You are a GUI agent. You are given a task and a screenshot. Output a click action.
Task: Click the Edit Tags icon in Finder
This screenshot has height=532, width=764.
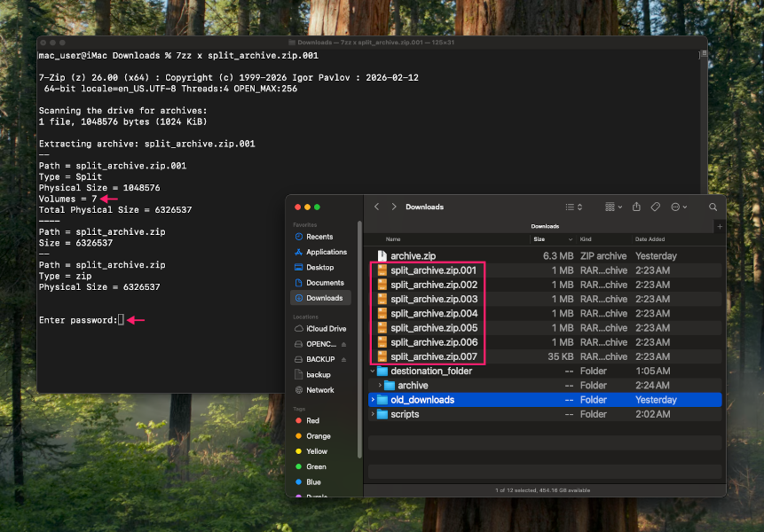pos(656,207)
